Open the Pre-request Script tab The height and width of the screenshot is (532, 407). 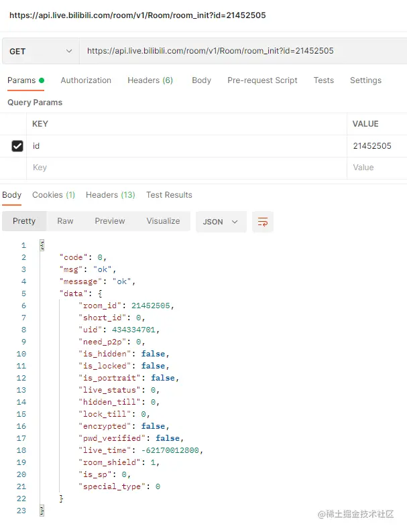pyautogui.click(x=262, y=80)
